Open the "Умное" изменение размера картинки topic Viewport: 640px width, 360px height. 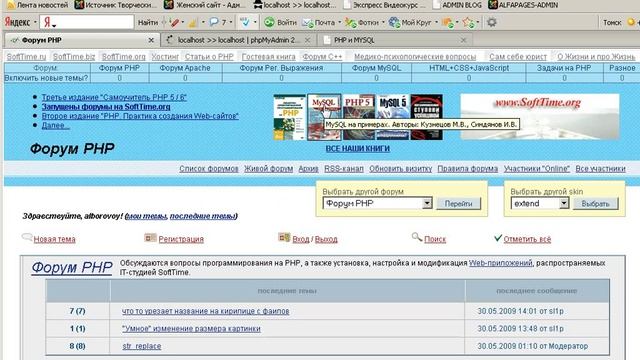point(191,329)
